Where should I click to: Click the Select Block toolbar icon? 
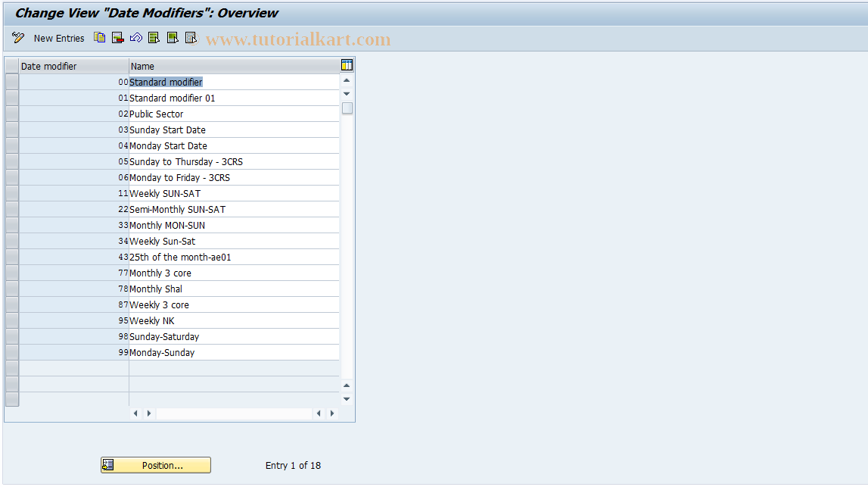[173, 38]
